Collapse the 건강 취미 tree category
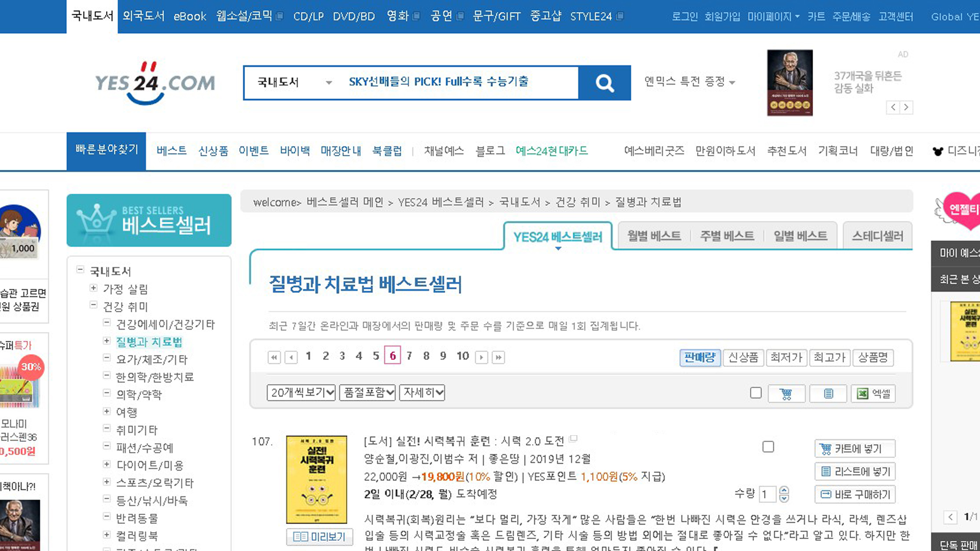Screen dimensions: 980x551 pyautogui.click(x=93, y=305)
